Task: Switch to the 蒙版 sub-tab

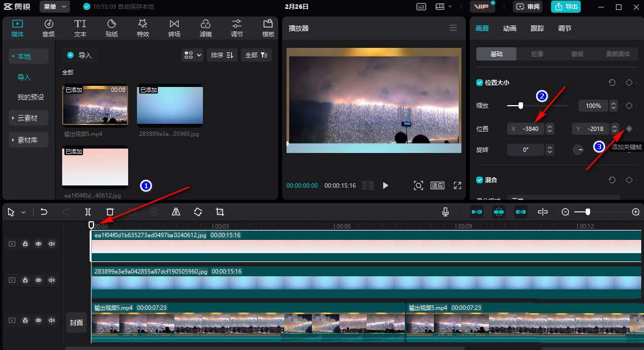Action: (577, 54)
